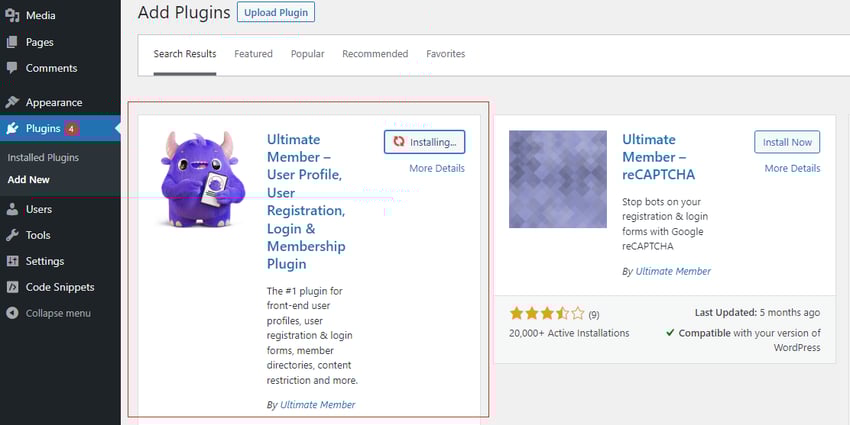The width and height of the screenshot is (850, 425).
Task: Click the Media icon in sidebar
Action: (12, 16)
